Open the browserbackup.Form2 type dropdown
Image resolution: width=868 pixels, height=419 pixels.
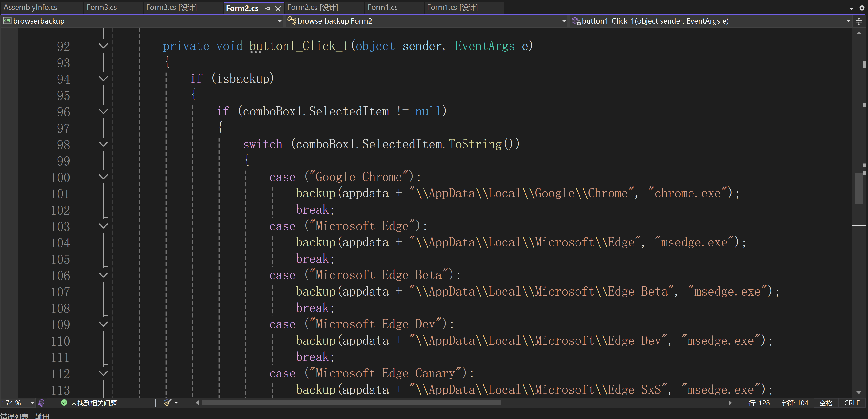tap(427, 21)
